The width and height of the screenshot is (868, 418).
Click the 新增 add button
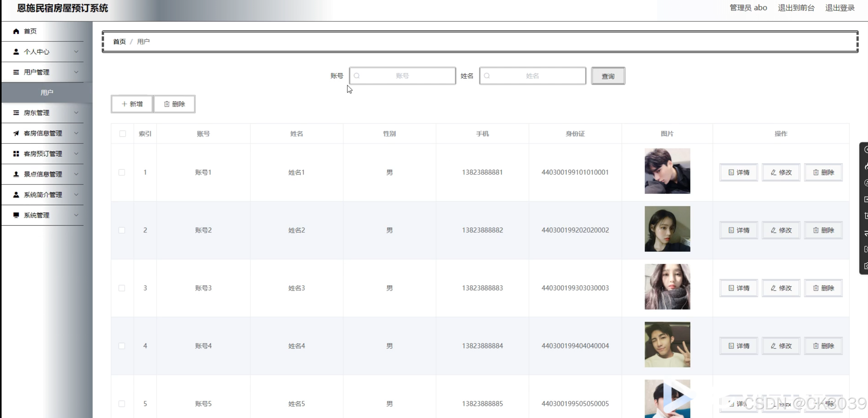click(132, 104)
